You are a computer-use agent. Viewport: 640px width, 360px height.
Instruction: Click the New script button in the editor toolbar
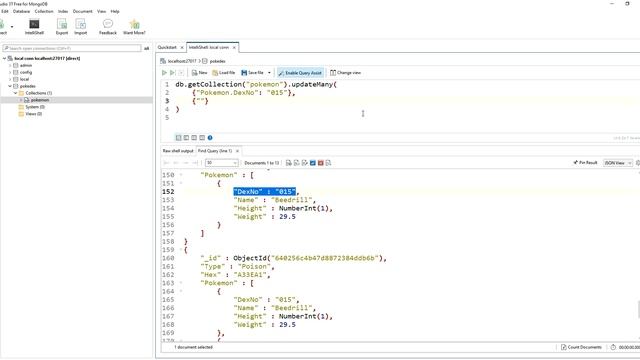tap(200, 73)
